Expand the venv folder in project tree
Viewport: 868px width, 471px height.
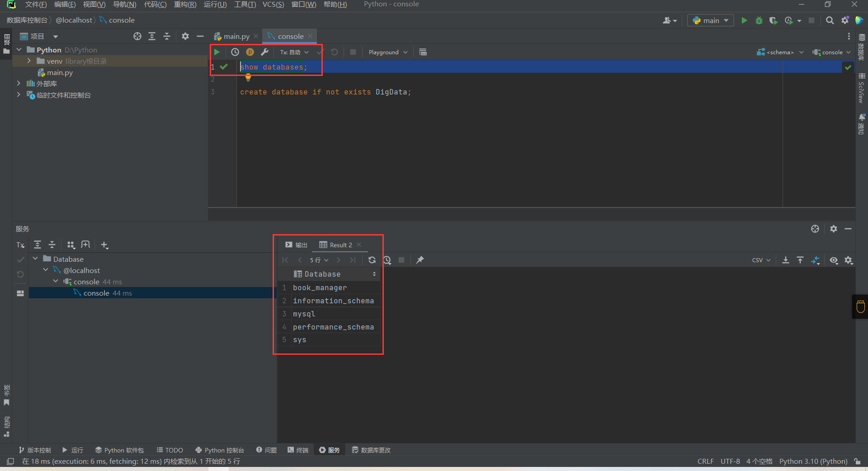pos(29,61)
